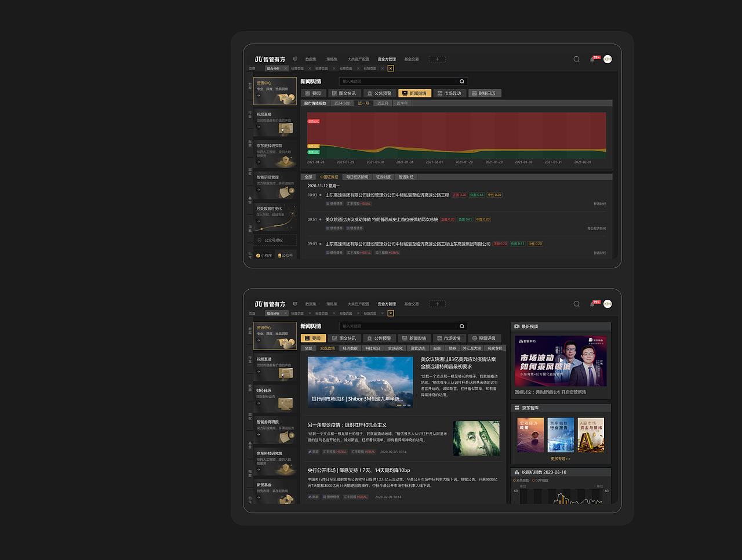
Task: Click 小程序 button at sidebar bottom
Action: (264, 255)
